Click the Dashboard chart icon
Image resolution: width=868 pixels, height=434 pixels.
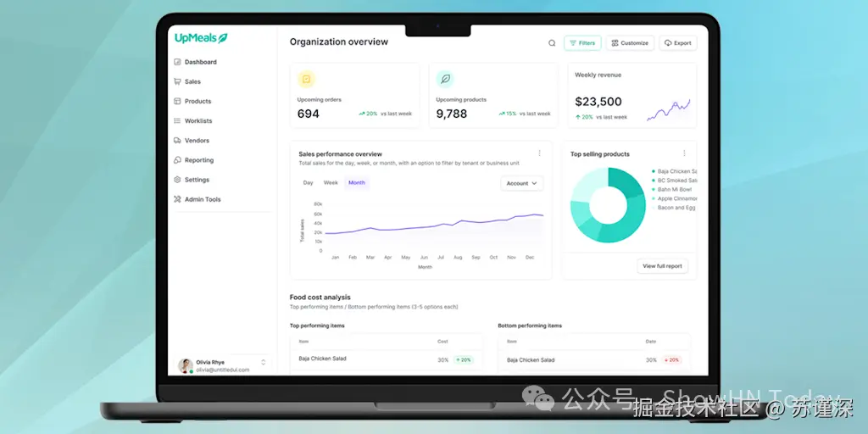pos(177,62)
